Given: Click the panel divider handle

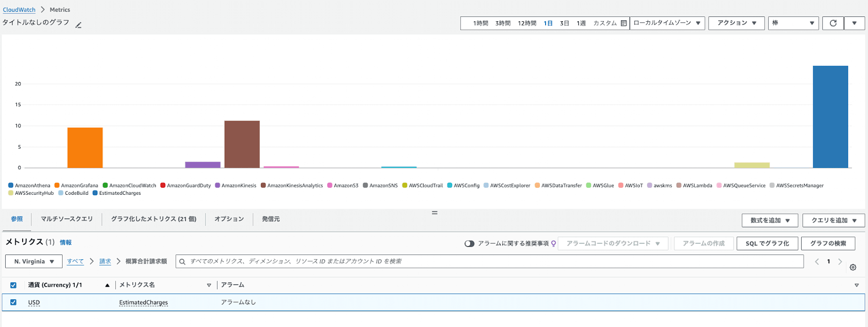Looking at the screenshot, I should (x=434, y=213).
